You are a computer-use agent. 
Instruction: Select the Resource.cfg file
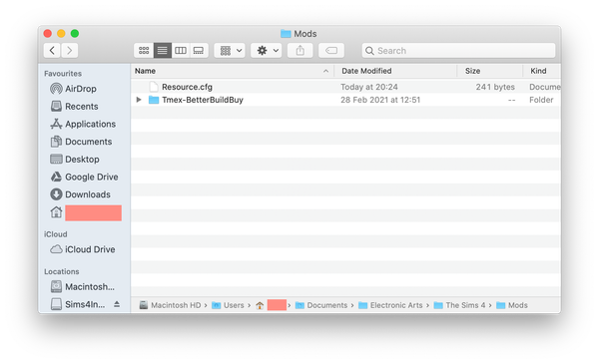tap(187, 87)
